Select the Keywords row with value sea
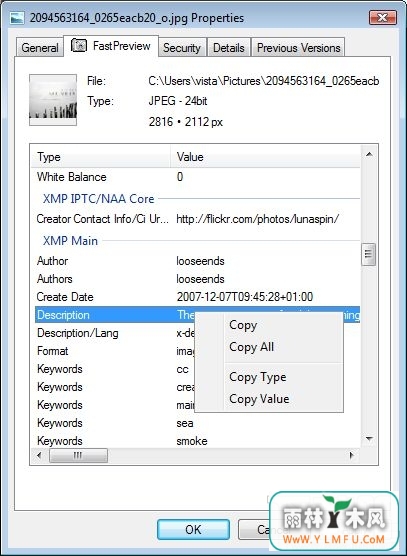The height and width of the screenshot is (556, 407). (x=197, y=423)
